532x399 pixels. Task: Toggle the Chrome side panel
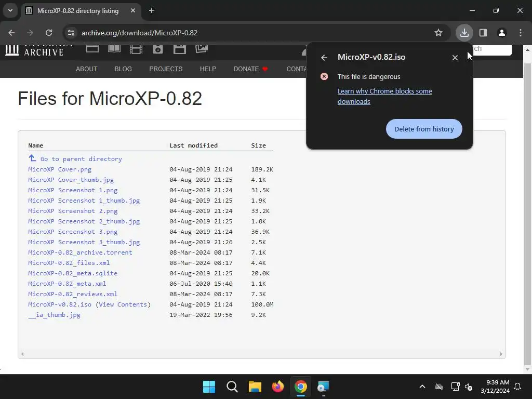click(483, 33)
